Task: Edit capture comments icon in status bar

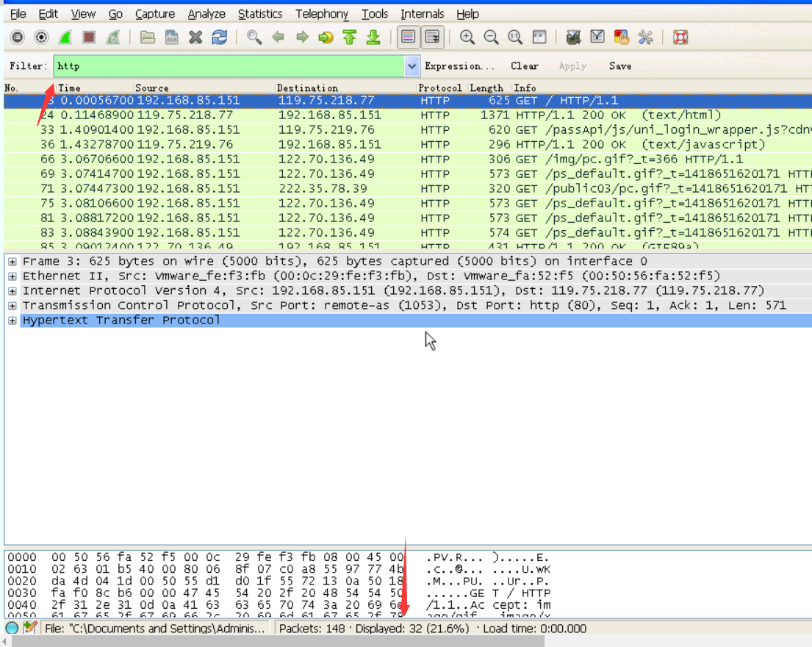Action: click(x=30, y=629)
